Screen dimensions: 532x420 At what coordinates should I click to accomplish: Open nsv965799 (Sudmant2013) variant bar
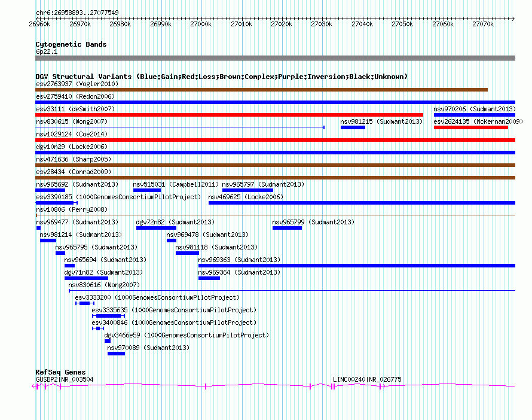[x=287, y=228]
